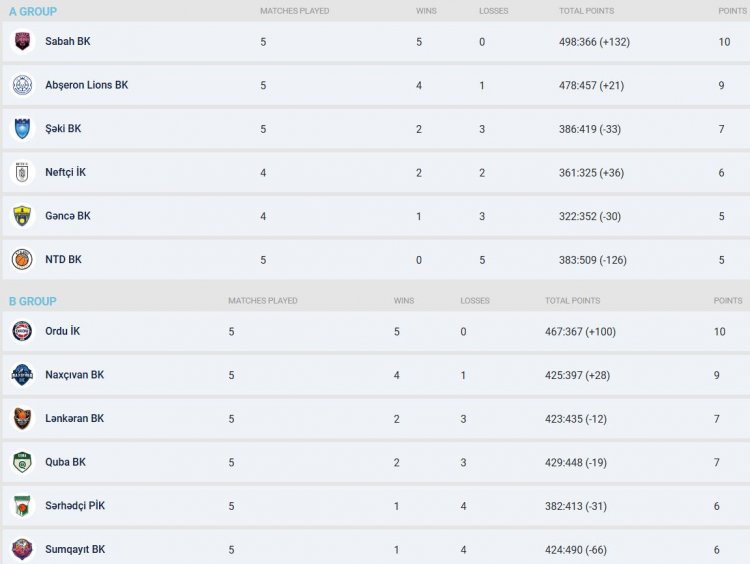Viewport: 750px width, 564px height.
Task: Select the Lənkəran BK team logo
Action: tap(22, 418)
